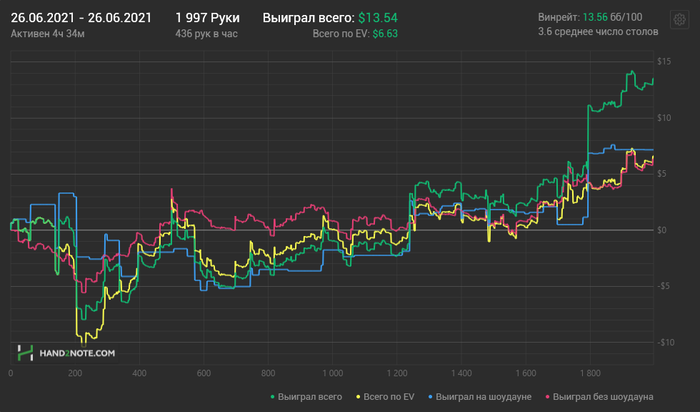Click the '1 997 Руки' hands count
Viewport: 700px width, 412px height.
[208, 18]
